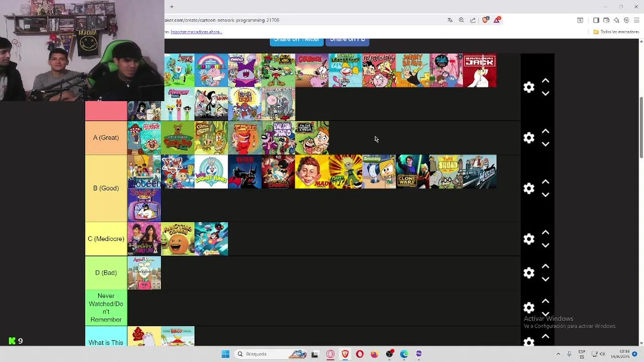Click the zoom magnifier icon in address bar
The height and width of the screenshot is (362, 644).
point(462,20)
